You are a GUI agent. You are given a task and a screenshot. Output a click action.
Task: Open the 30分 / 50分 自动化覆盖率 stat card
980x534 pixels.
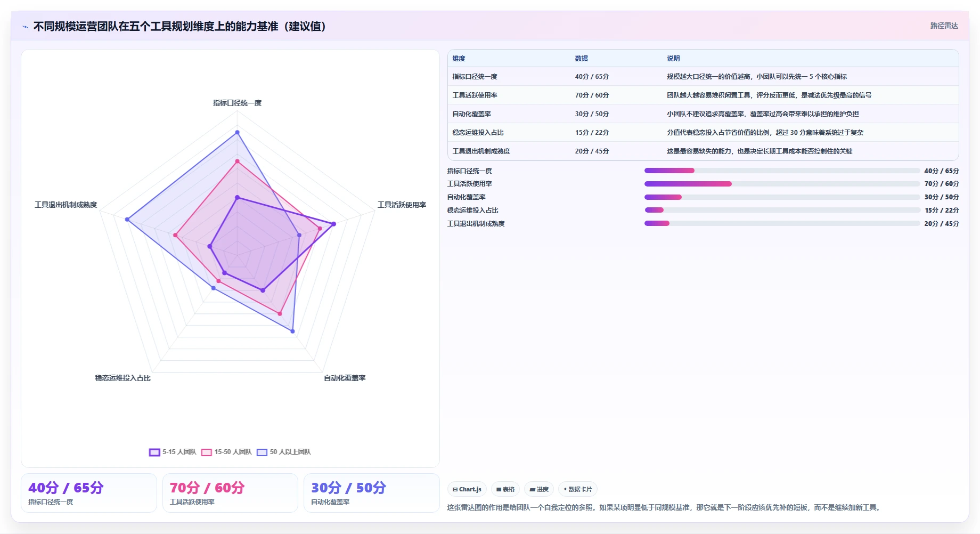pyautogui.click(x=372, y=493)
